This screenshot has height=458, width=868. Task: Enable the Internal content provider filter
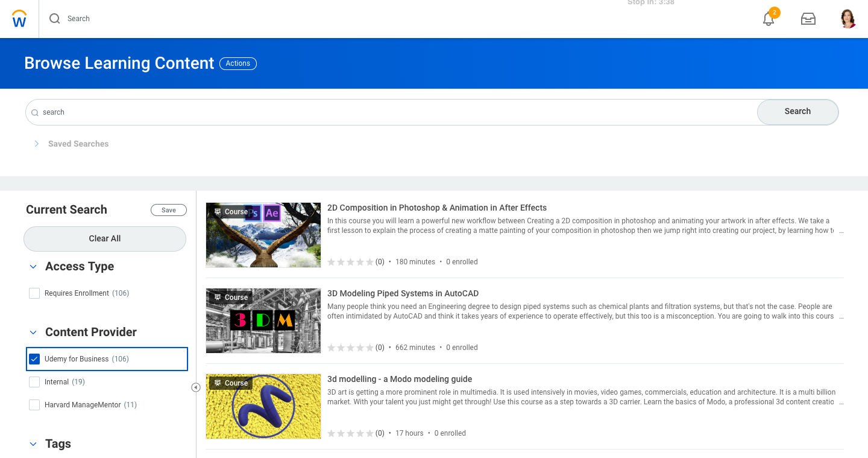tap(34, 381)
